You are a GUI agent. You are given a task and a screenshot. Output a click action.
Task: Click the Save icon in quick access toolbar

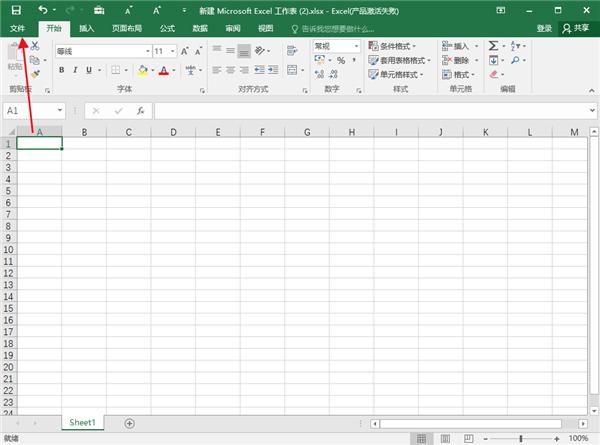point(16,9)
